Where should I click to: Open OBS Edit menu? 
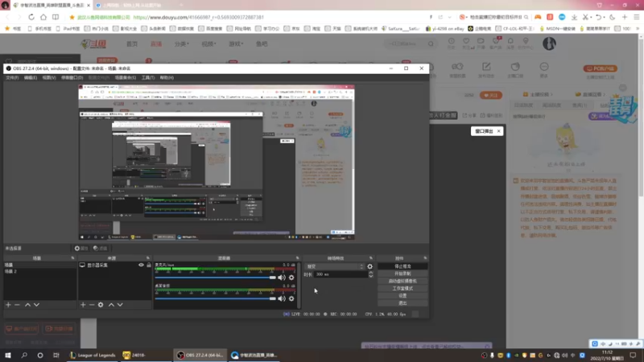31,77
